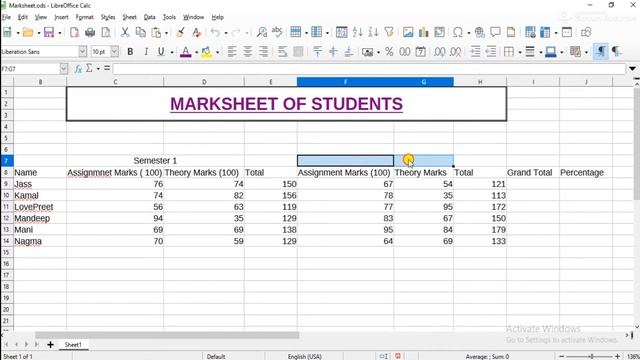Open the Insert menu
The width and height of the screenshot is (640, 360).
pos(61,17)
